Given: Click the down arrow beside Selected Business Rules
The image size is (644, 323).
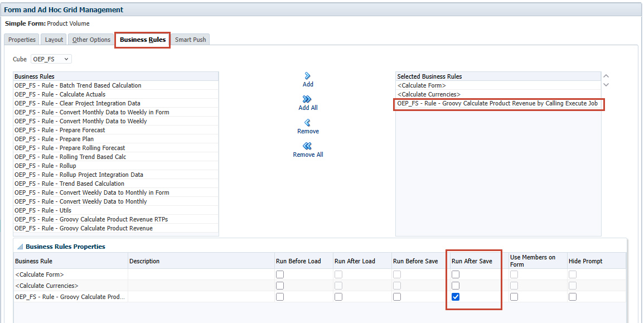Looking at the screenshot, I should (606, 84).
